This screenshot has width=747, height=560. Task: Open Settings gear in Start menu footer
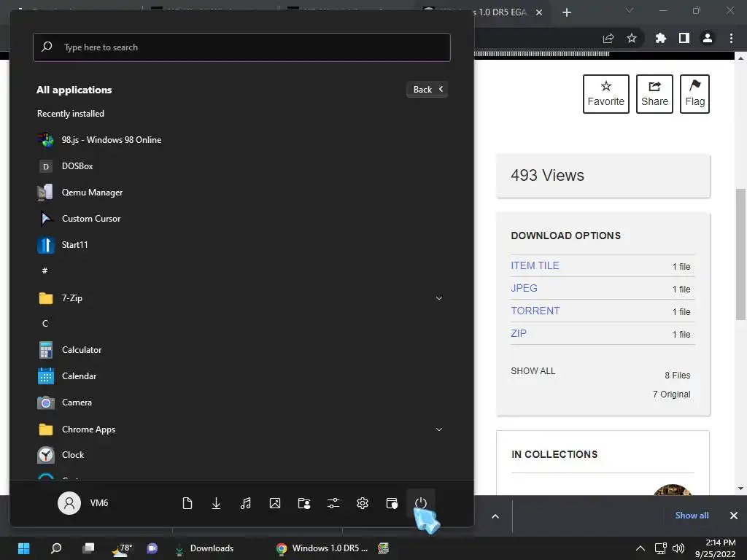(363, 503)
